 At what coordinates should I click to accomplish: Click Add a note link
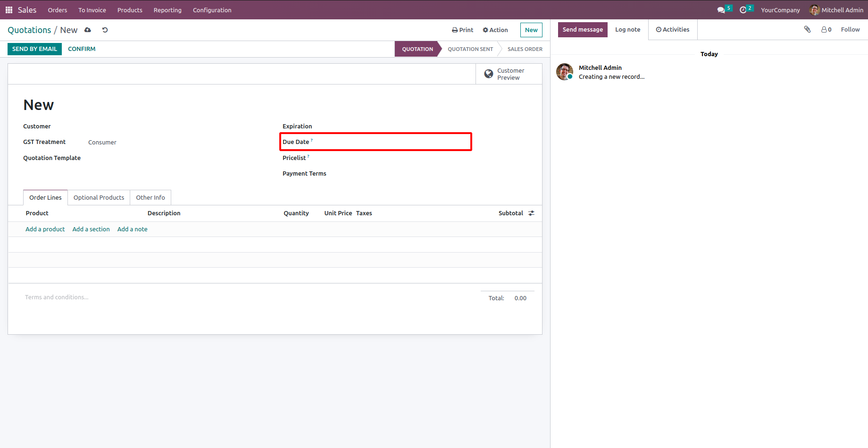pos(133,229)
